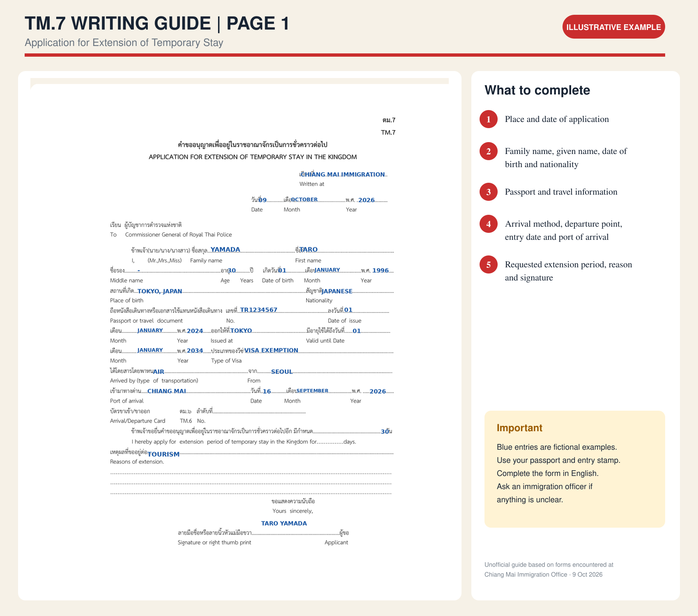698x616 pixels.
Task: Click the passport number "TR1234567"
Action: click(259, 310)
